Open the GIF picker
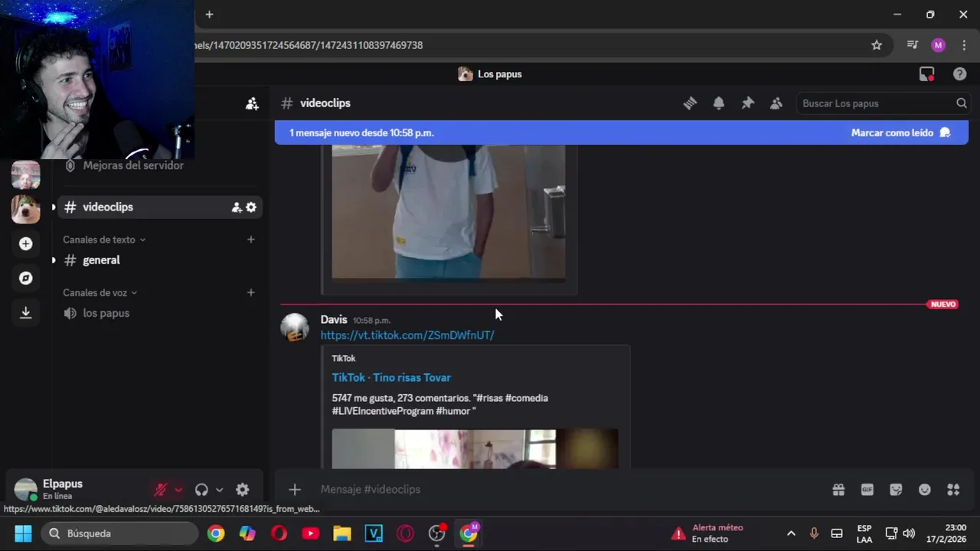Viewport: 980px width, 551px height. click(x=867, y=490)
